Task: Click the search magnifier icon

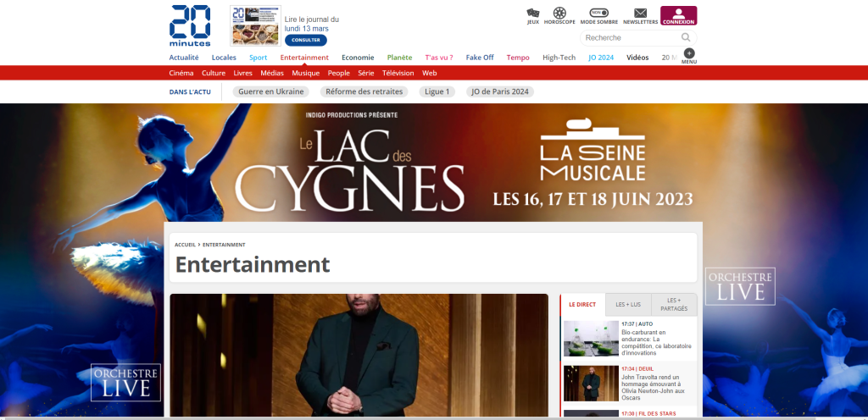Action: coord(686,37)
